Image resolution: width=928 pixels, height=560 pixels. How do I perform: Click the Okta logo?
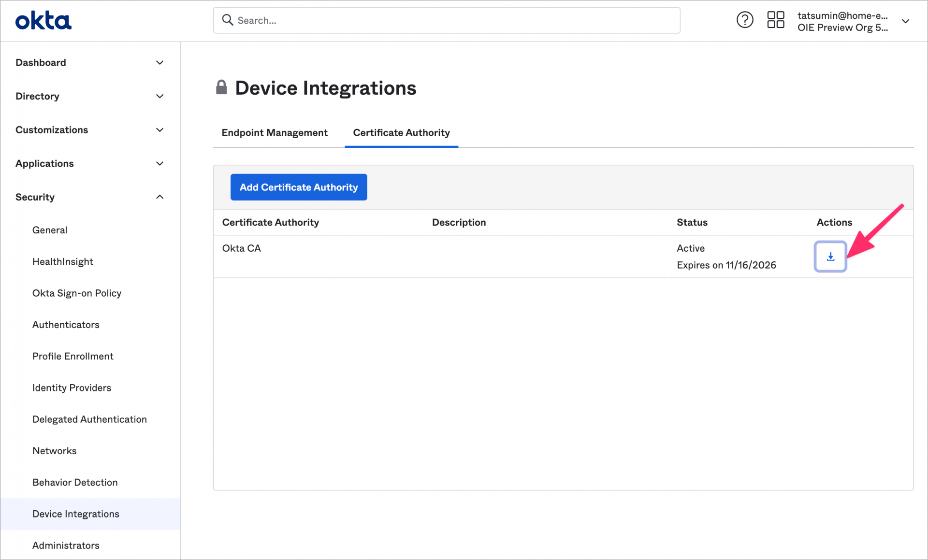pos(43,20)
